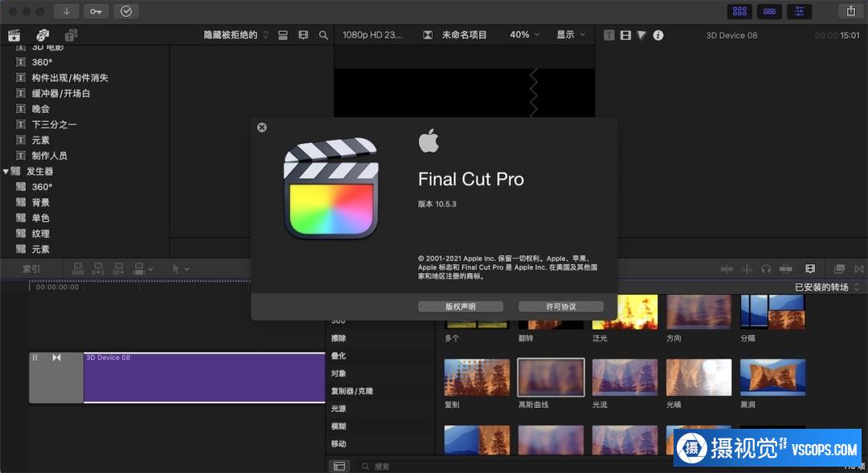Viewport: 868px width, 473px height.
Task: Toggle timeline skimming icon
Action: click(x=727, y=269)
